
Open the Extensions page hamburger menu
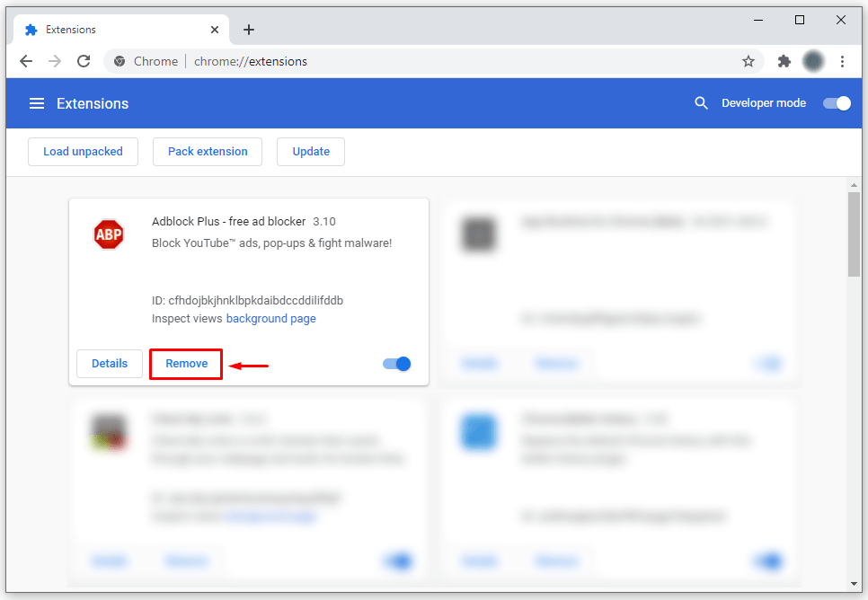pos(37,102)
